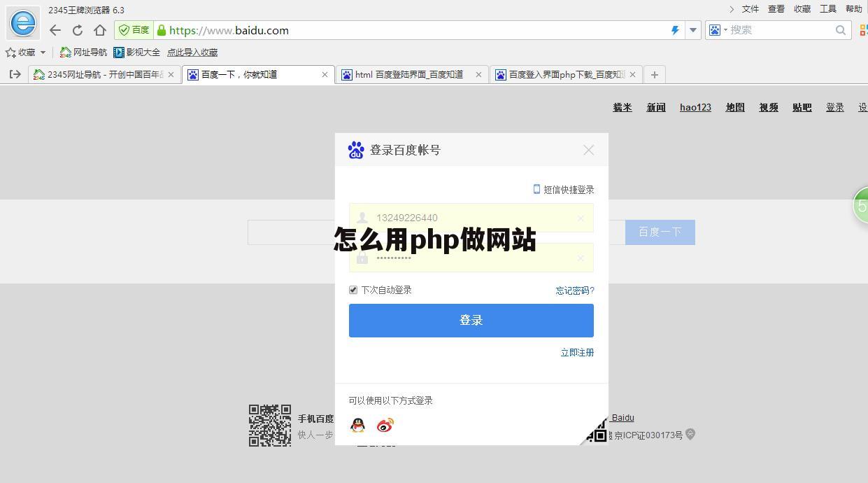Click the tab bar sidebar arrow icon
The width and height of the screenshot is (868, 483).
[x=15, y=74]
